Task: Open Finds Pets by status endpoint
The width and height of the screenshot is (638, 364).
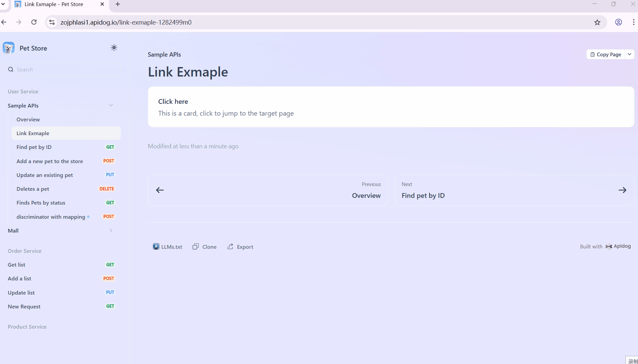Action: tap(66, 203)
